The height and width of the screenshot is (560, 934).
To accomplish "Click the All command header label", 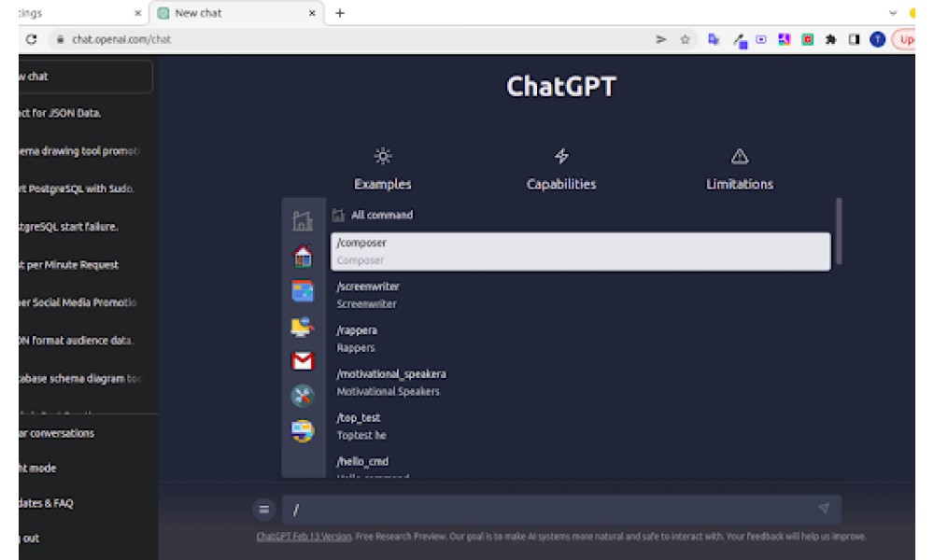I will pyautogui.click(x=382, y=215).
